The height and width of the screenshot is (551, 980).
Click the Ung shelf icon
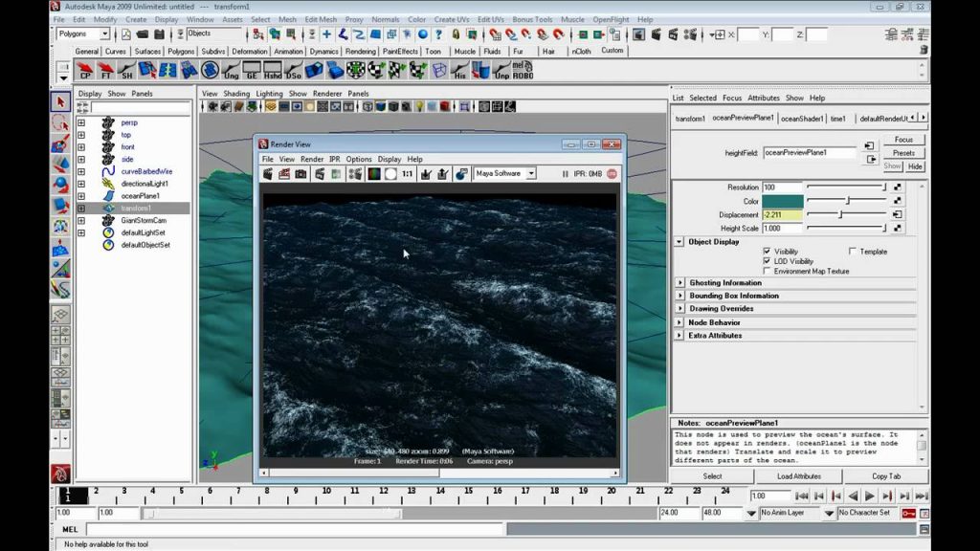[231, 71]
